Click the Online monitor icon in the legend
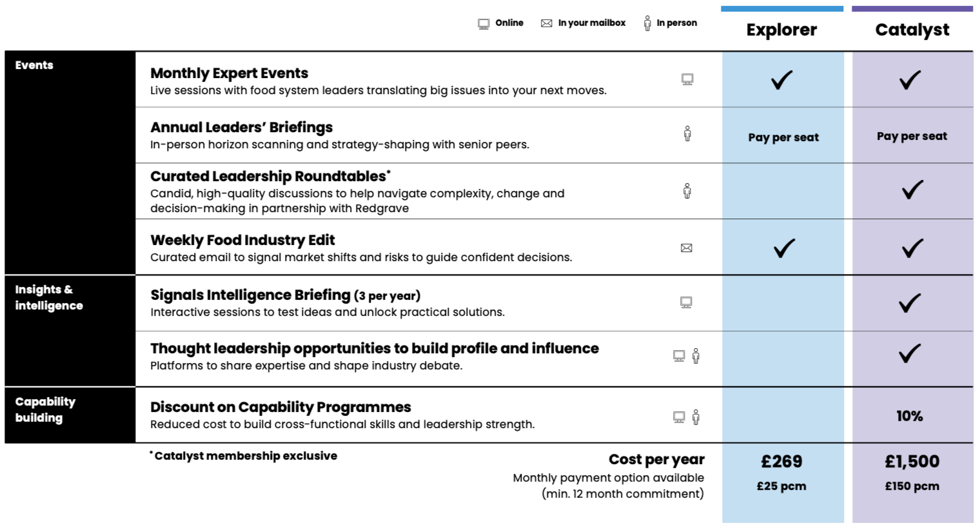 [484, 24]
